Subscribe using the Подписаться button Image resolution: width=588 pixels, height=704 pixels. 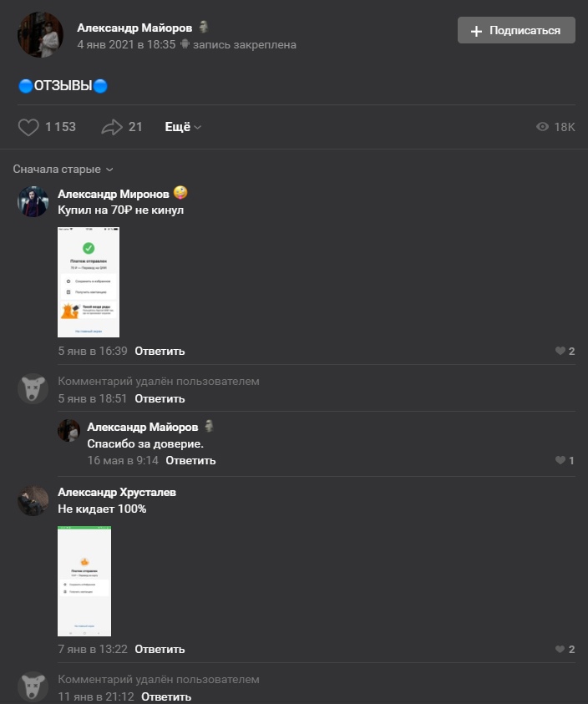(516, 30)
